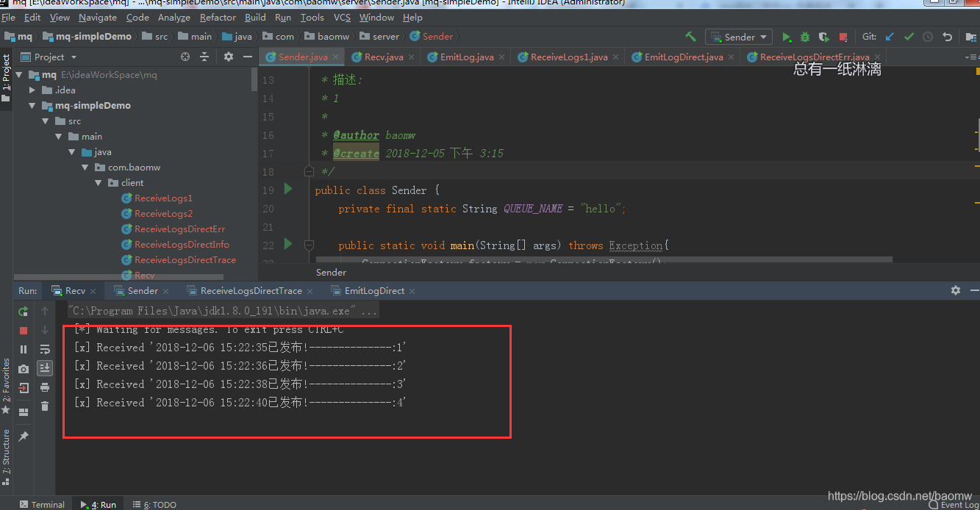Clear console with the trash icon
Viewport: 980px width, 510px height.
point(45,406)
